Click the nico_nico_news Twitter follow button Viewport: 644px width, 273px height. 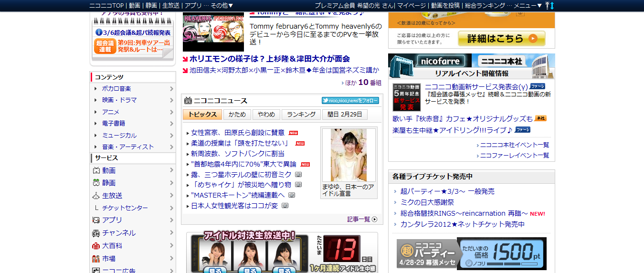tap(350, 101)
